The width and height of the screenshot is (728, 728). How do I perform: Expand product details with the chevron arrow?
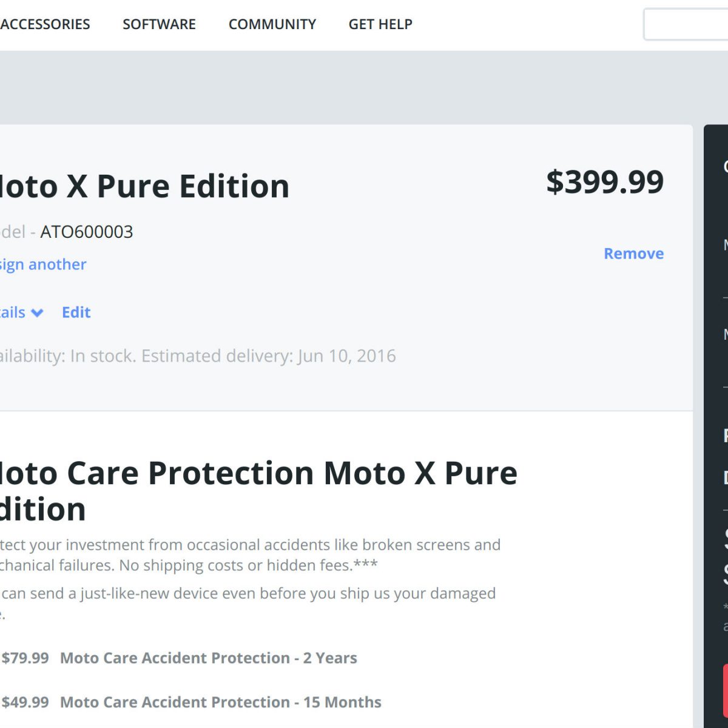36,313
